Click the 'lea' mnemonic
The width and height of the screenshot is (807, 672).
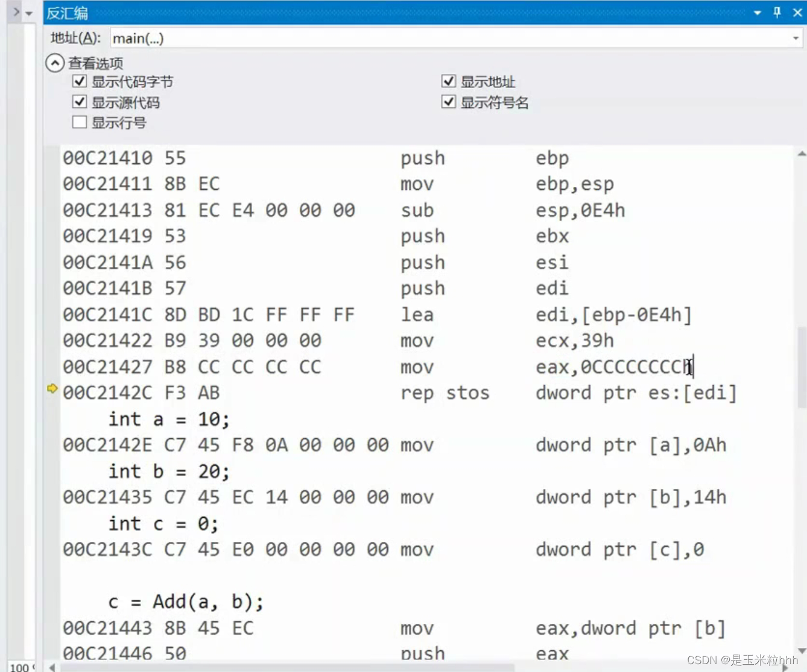coord(417,315)
